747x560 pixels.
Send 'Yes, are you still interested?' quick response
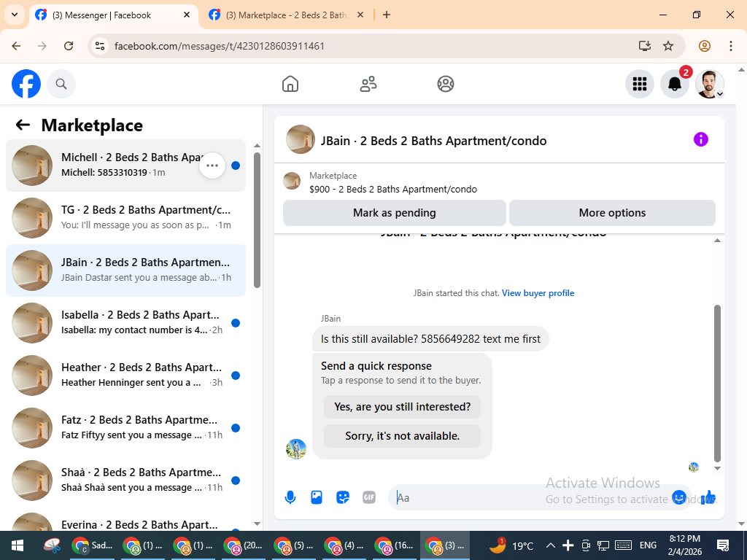[402, 407]
